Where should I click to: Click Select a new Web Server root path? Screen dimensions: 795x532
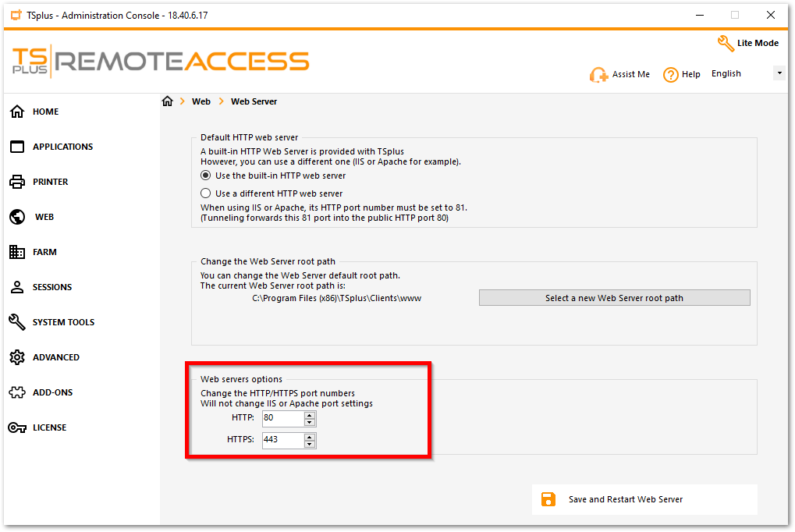614,298
